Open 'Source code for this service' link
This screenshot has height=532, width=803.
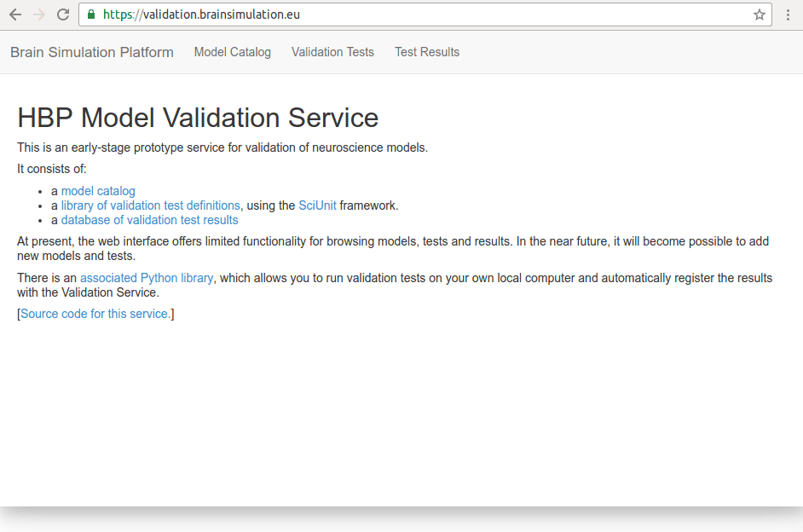tap(95, 314)
